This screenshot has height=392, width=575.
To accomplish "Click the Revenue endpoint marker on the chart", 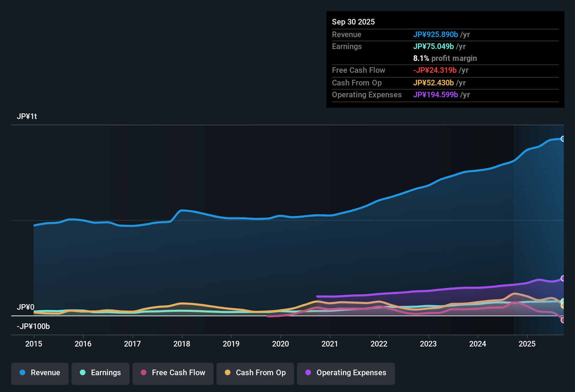I will click(563, 139).
